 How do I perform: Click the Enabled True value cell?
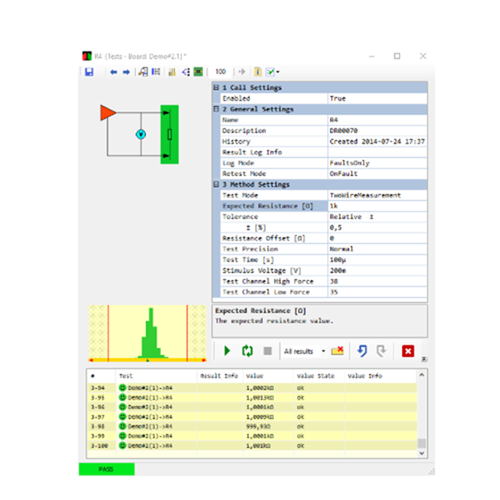(377, 98)
